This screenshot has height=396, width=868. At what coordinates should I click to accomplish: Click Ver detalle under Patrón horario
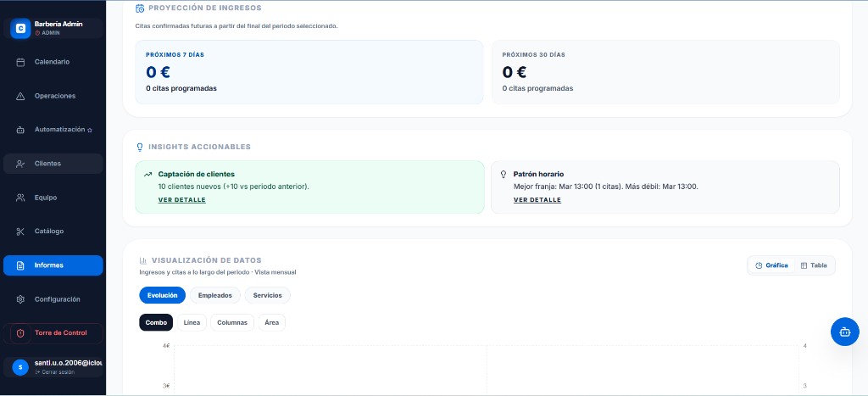(x=537, y=200)
